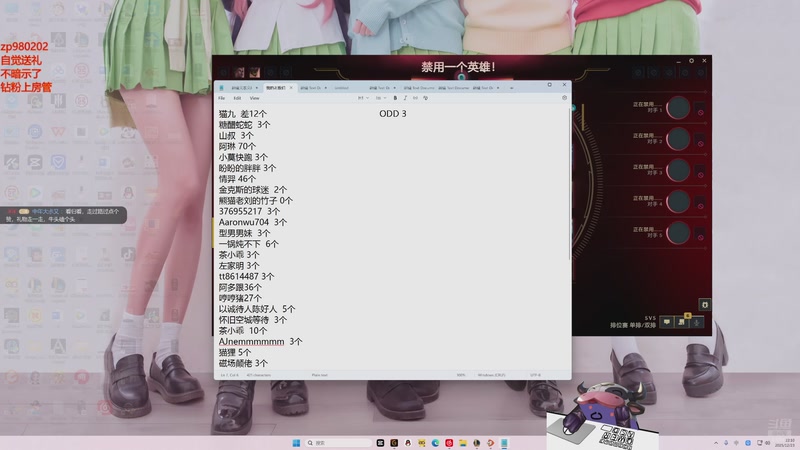
Task: Click the line '猫狸 5个'
Action: click(235, 353)
